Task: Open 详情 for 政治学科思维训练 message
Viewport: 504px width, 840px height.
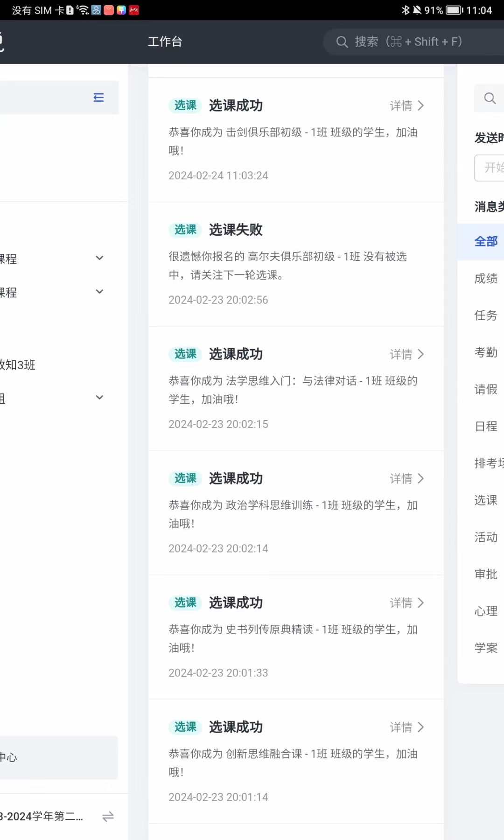Action: coord(407,479)
